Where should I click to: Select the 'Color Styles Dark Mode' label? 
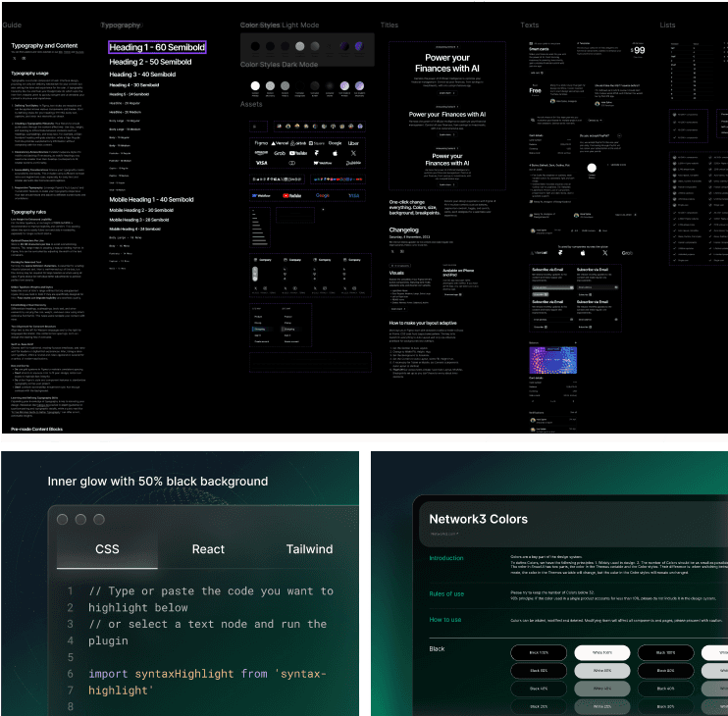(x=279, y=65)
